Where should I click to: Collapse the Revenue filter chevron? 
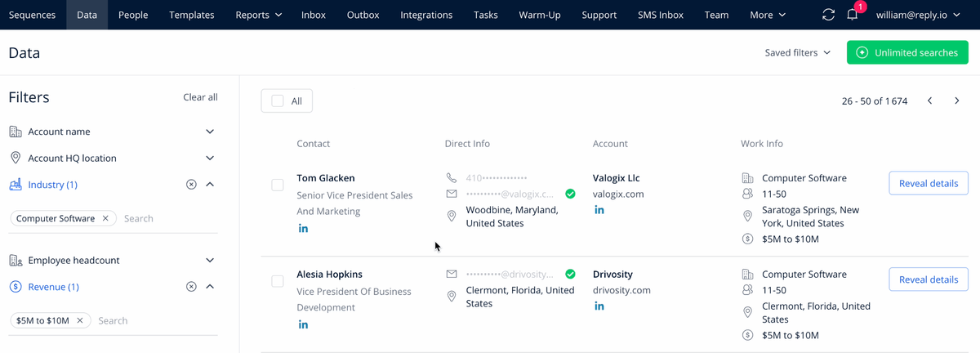pyautogui.click(x=210, y=287)
